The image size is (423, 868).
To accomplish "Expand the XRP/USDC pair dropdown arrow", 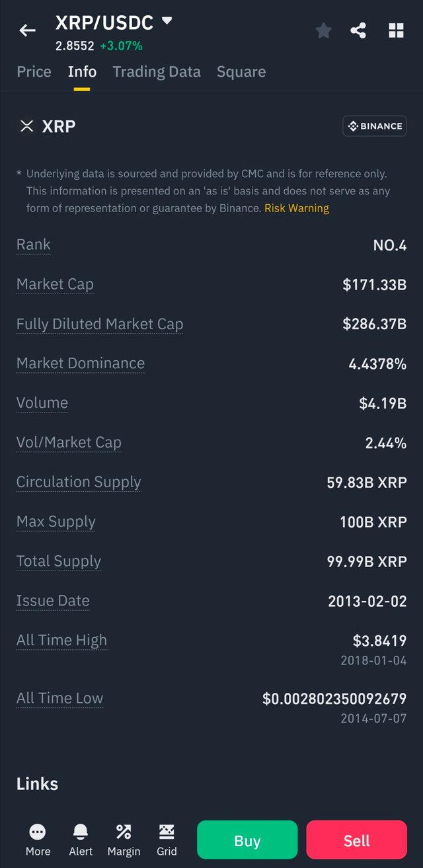I will pyautogui.click(x=167, y=21).
